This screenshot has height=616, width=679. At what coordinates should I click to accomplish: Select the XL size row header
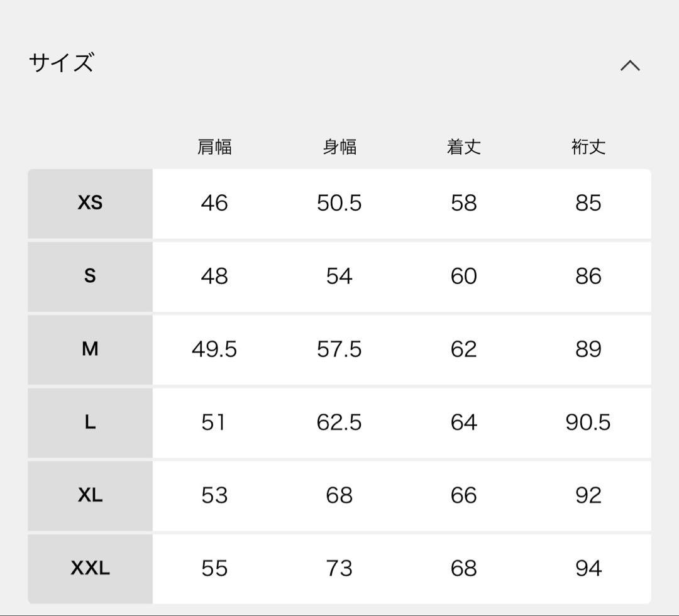point(90,495)
